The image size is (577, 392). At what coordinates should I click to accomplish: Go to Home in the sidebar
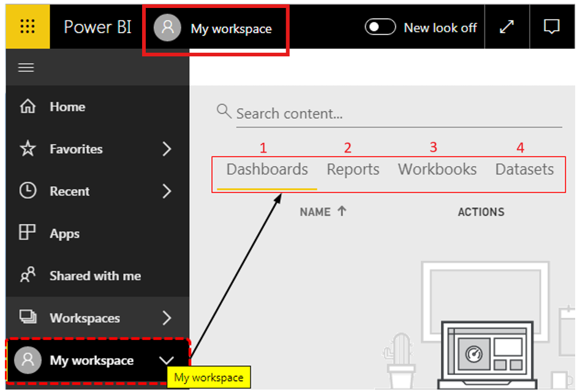click(67, 107)
